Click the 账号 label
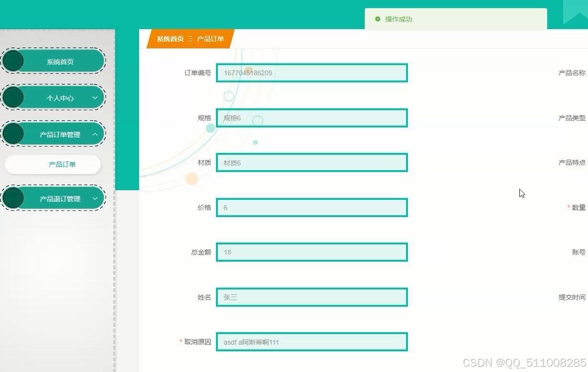 [x=579, y=252]
